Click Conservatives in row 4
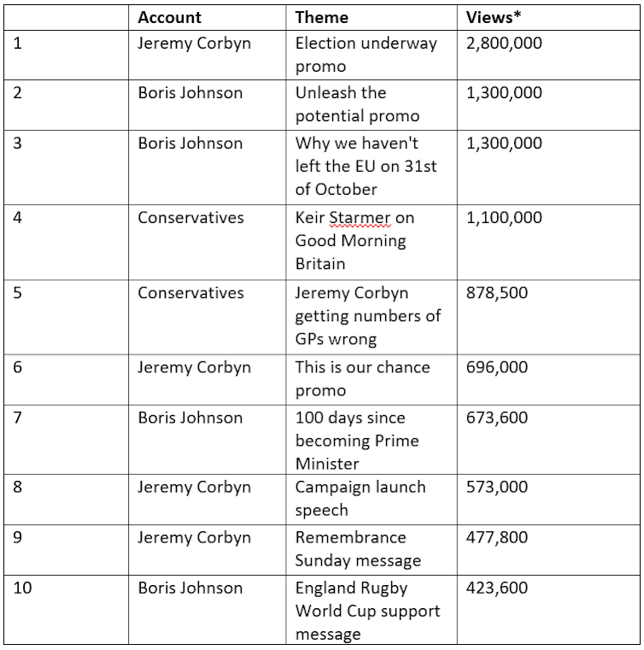 (x=190, y=218)
